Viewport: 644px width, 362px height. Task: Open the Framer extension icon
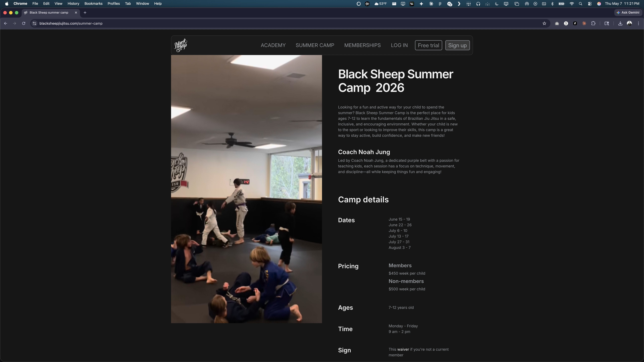click(575, 24)
